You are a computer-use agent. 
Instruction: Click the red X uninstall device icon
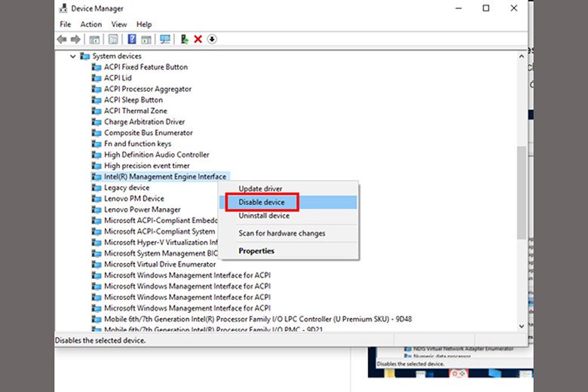198,39
